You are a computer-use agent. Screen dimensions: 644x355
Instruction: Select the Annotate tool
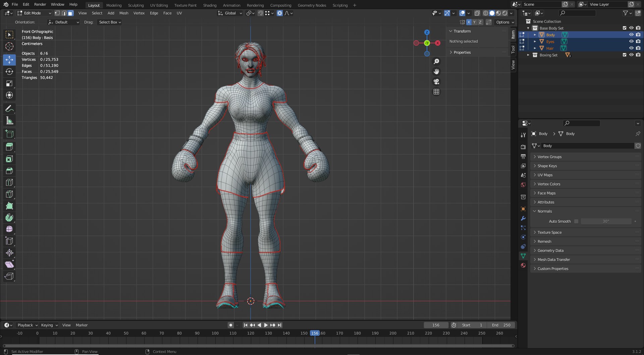(9, 108)
